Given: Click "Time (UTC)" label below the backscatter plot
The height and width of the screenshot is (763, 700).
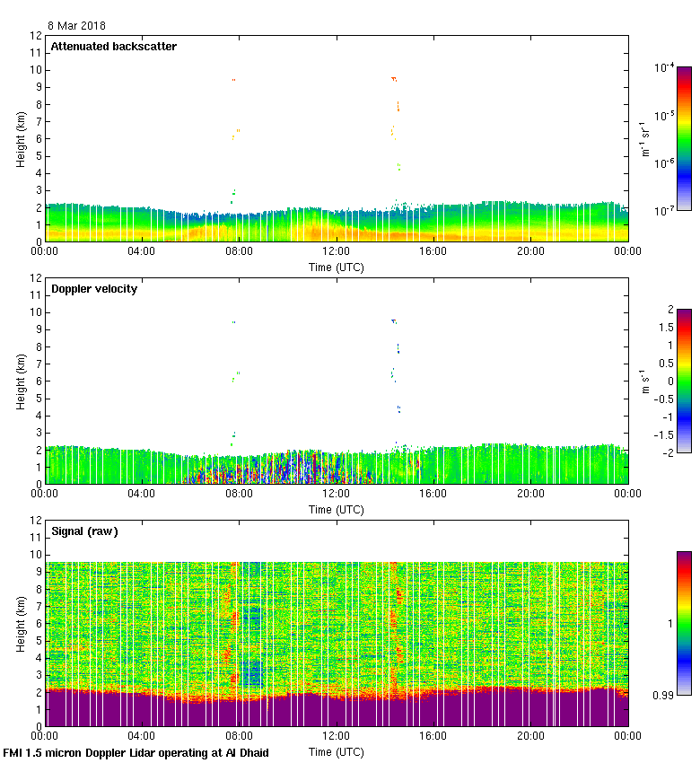Looking at the screenshot, I should [x=337, y=267].
